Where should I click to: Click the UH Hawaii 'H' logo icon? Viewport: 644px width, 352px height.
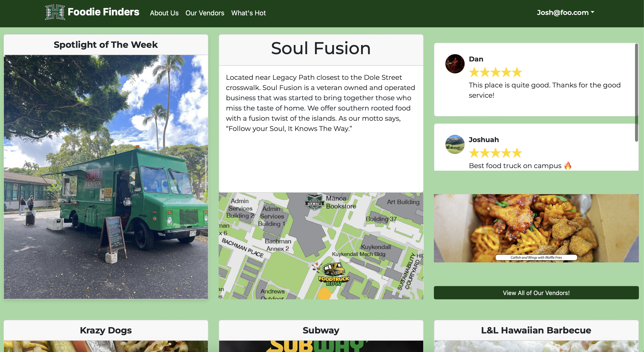tap(55, 12)
